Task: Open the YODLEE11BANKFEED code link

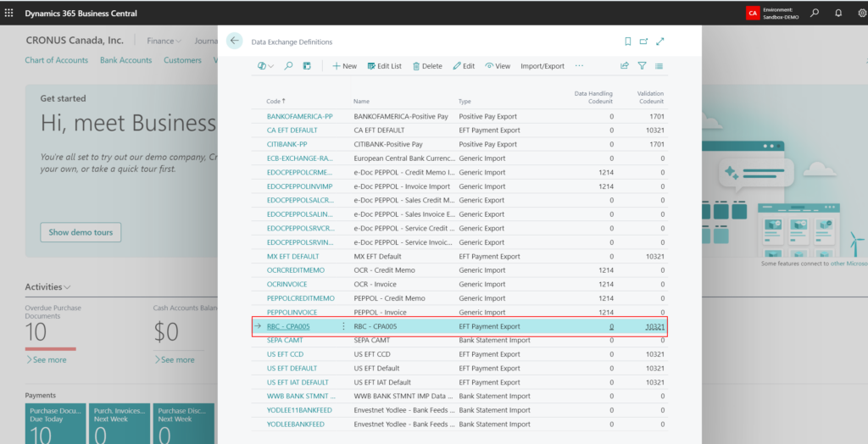Action: (x=298, y=409)
